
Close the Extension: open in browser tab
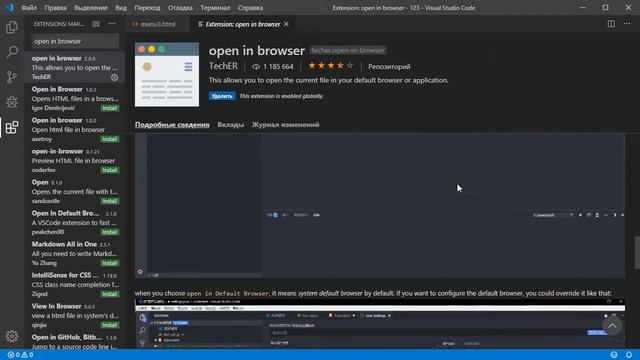(x=287, y=24)
